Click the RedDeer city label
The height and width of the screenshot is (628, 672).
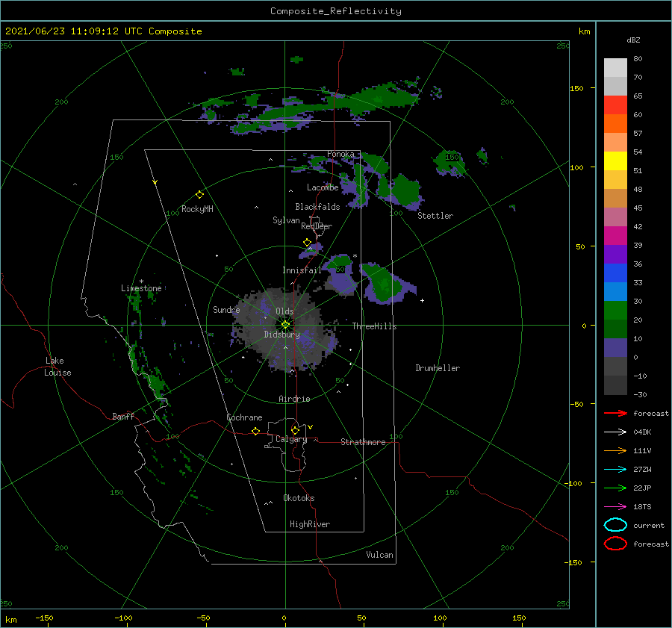click(x=317, y=226)
